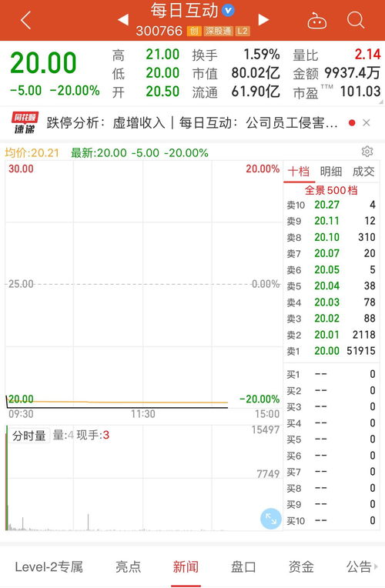Open the 亮点 tab
The width and height of the screenshot is (385, 588).
129,566
